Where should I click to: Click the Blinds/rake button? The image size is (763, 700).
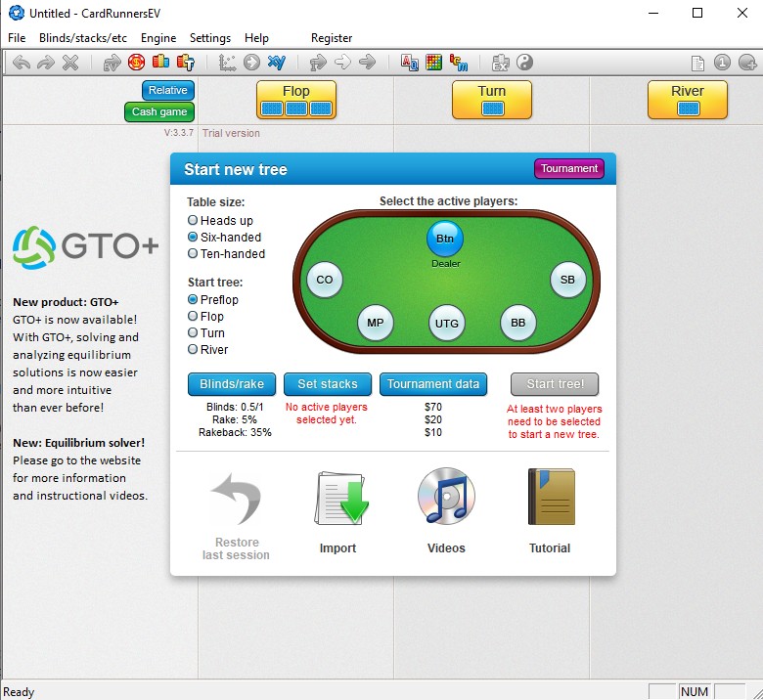click(x=232, y=384)
